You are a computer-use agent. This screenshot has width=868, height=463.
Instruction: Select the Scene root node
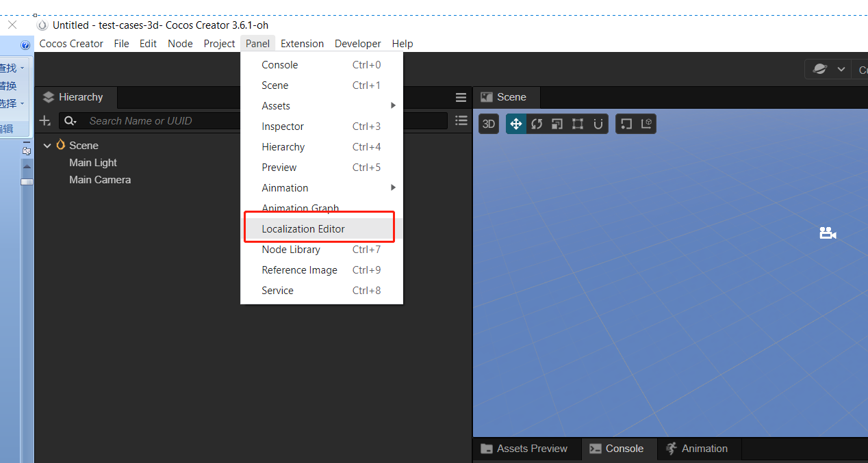click(84, 146)
